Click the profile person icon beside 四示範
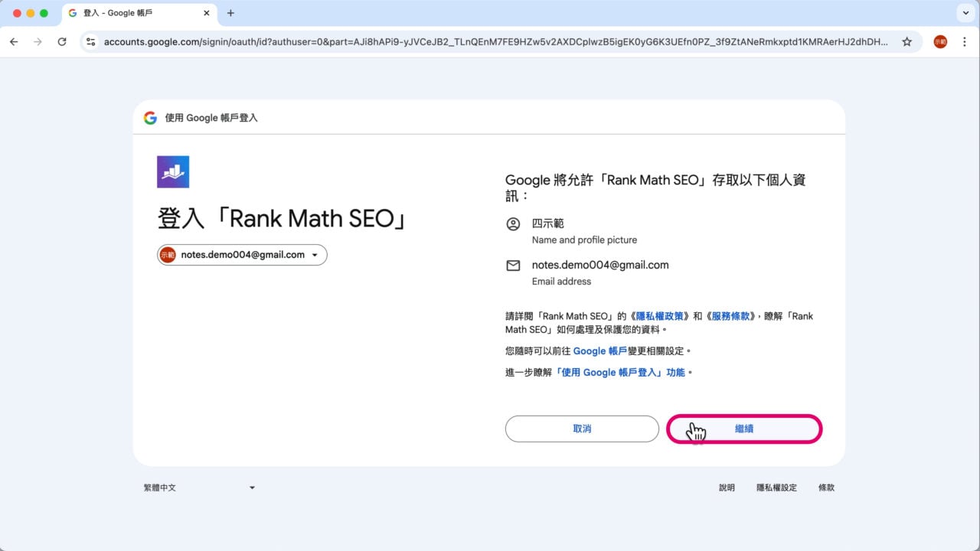This screenshot has width=980, height=551. tap(513, 223)
